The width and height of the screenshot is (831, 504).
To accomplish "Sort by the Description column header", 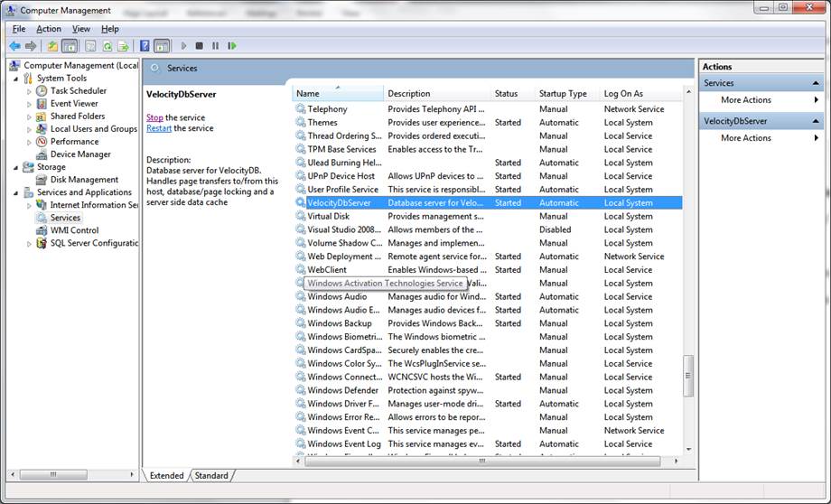I will [x=437, y=93].
